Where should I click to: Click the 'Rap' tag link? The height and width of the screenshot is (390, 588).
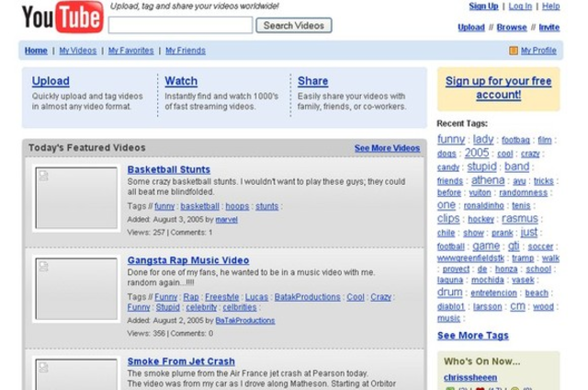pos(191,297)
